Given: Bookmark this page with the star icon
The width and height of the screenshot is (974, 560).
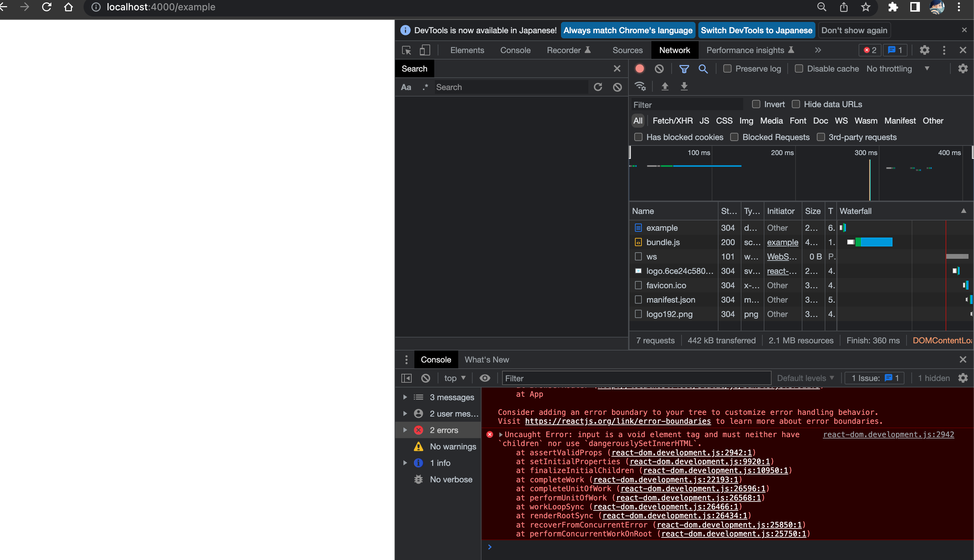Looking at the screenshot, I should [x=865, y=7].
